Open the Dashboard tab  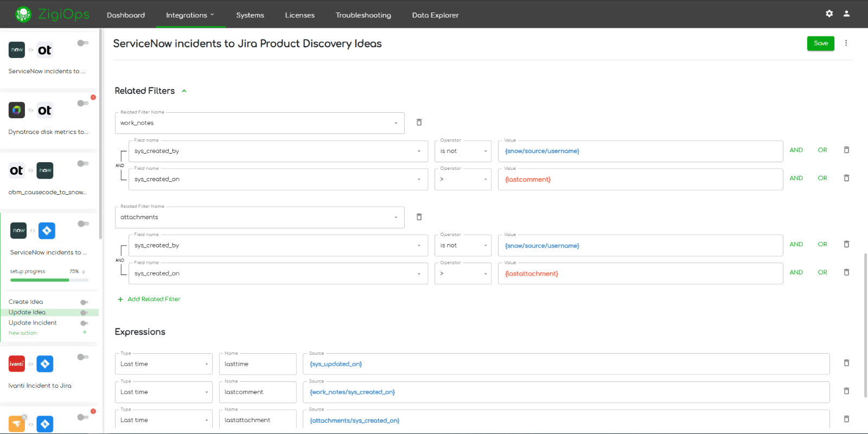126,15
